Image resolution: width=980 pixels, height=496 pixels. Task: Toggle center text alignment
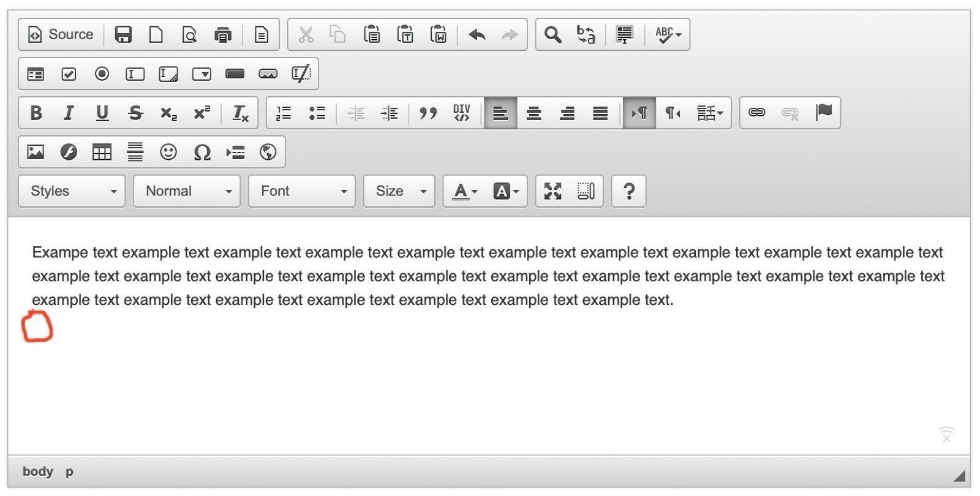tap(533, 113)
